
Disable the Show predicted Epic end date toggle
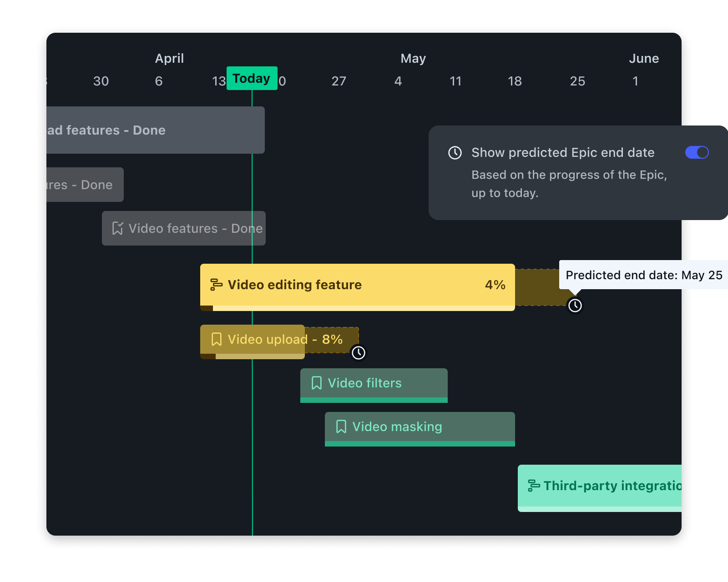tap(697, 152)
